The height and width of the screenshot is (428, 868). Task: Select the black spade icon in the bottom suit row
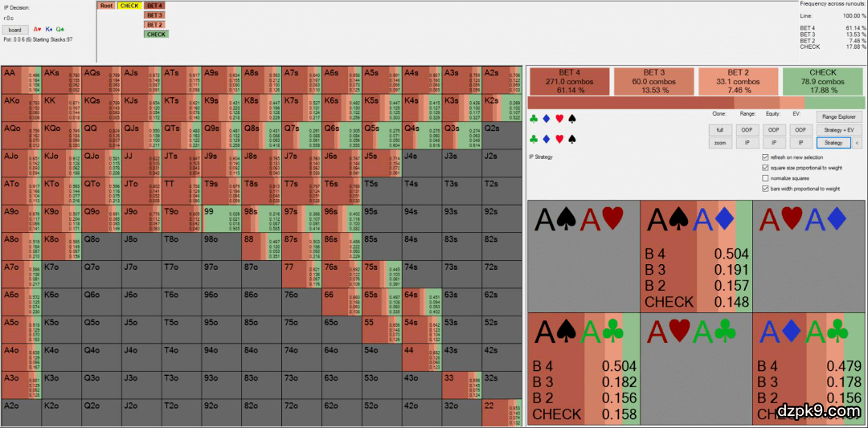(x=572, y=139)
